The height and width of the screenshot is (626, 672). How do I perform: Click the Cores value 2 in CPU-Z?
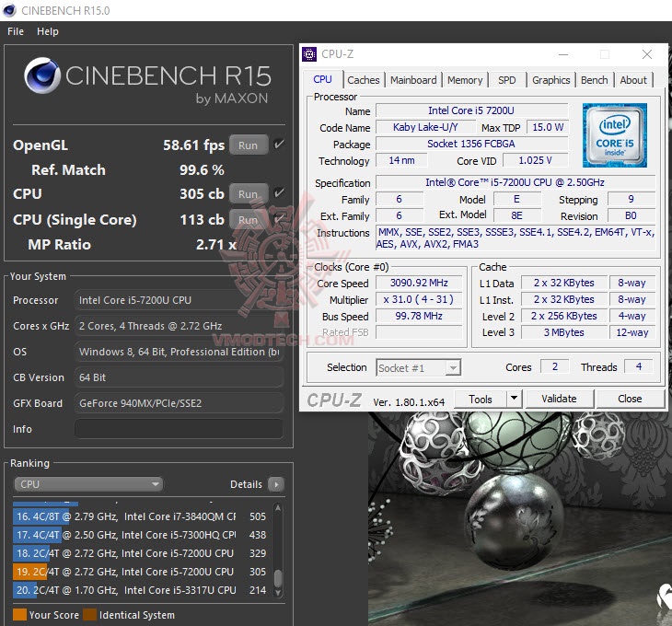pos(555,366)
